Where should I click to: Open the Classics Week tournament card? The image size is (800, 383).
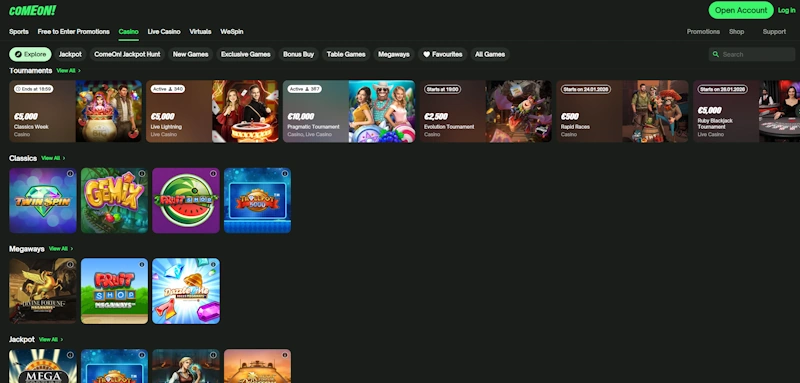pyautogui.click(x=76, y=111)
